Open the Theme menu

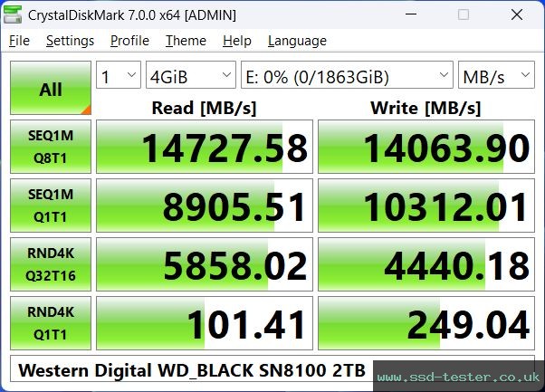click(186, 41)
